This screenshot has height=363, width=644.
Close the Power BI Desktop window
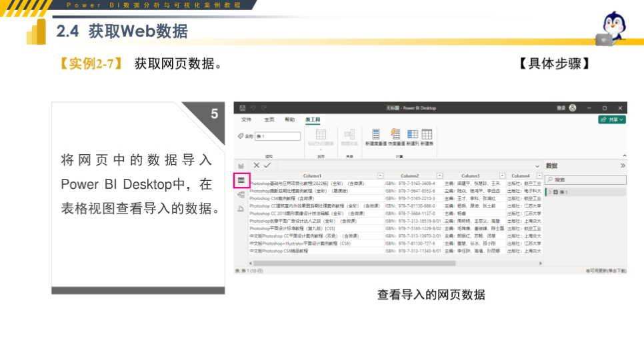click(x=620, y=108)
